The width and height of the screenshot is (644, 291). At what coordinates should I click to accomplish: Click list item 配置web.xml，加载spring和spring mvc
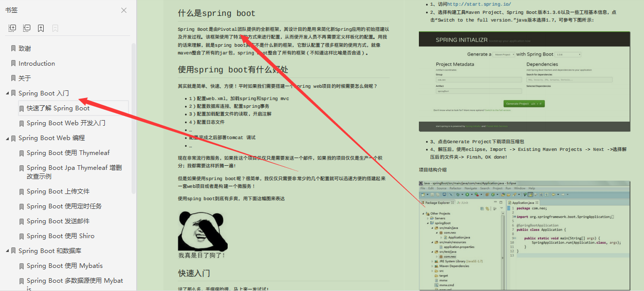coord(238,99)
